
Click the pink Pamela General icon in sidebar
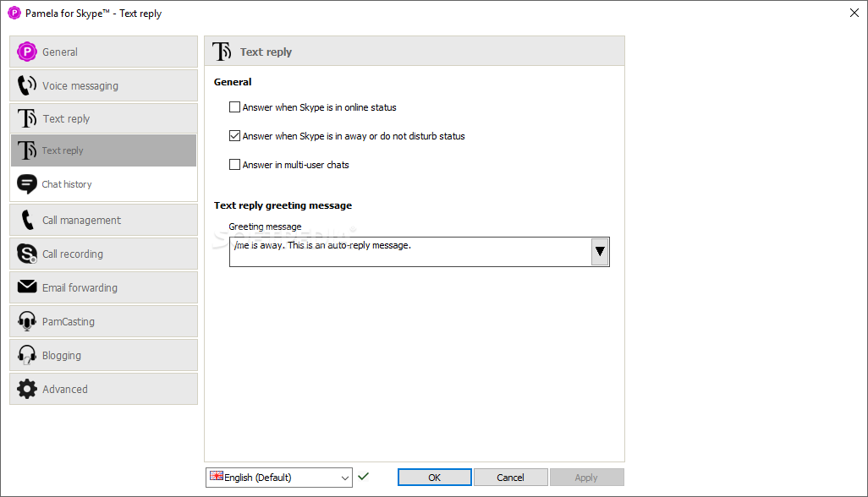coord(26,52)
